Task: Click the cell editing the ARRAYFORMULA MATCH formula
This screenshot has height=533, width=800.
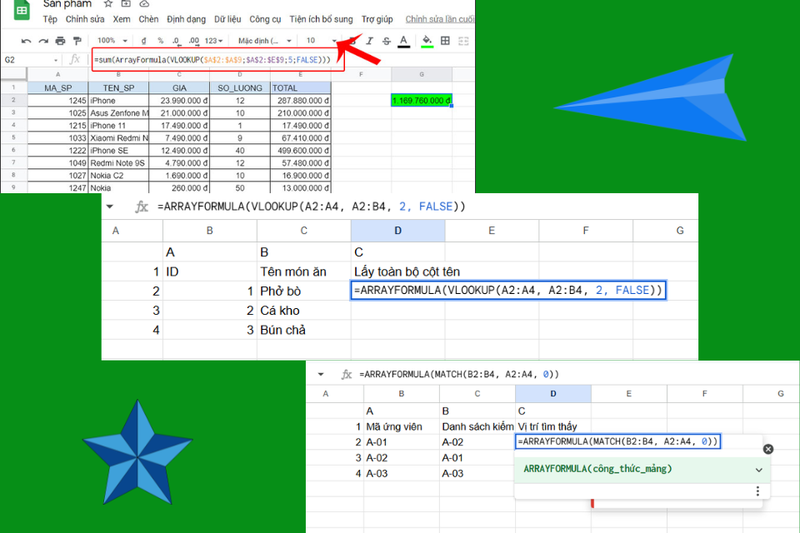Action: click(618, 442)
